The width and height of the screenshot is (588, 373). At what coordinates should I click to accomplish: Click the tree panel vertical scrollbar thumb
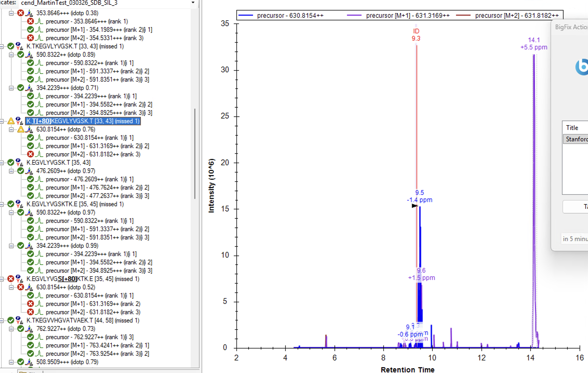195,153
